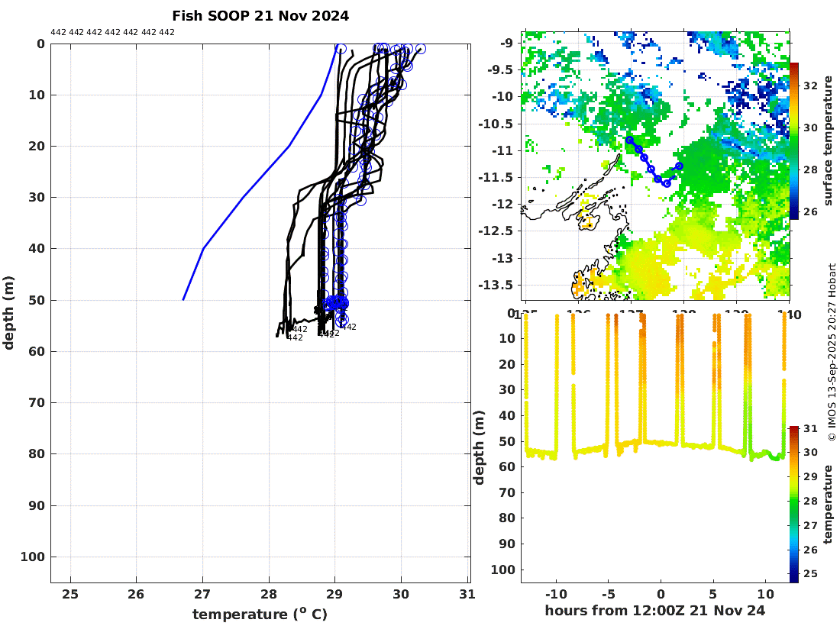This screenshot has width=840, height=626.
Task: Click the "temperature (° C)" x-axis label
Action: coord(260,614)
